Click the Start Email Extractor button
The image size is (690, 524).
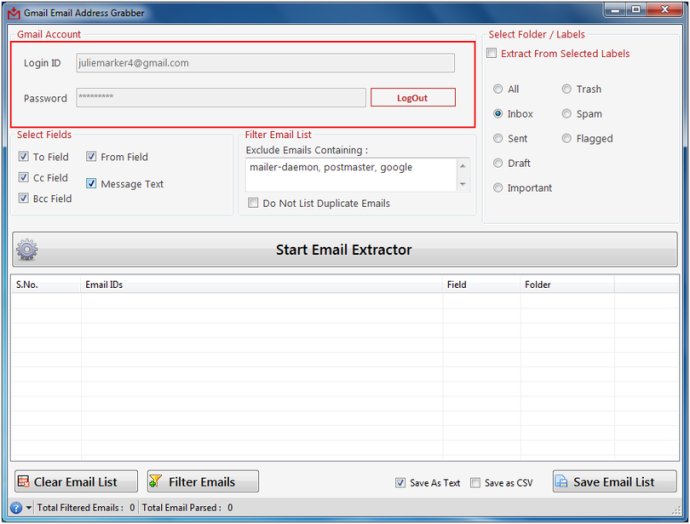(345, 249)
